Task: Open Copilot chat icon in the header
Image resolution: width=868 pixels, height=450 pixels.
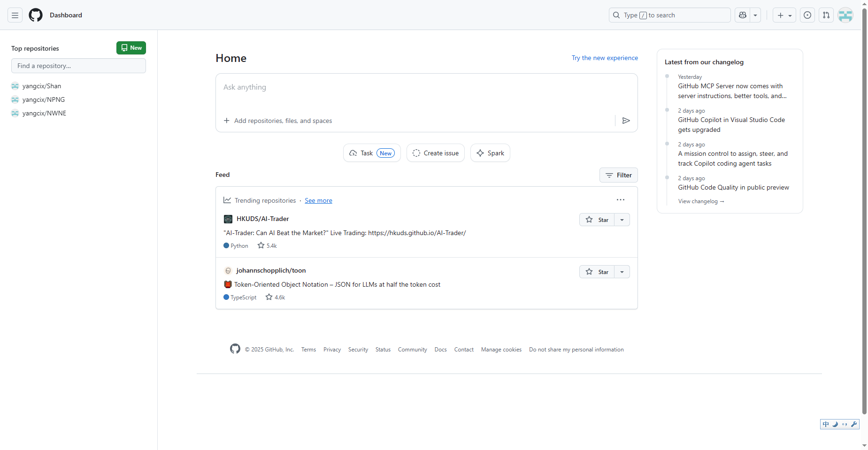Action: point(742,15)
